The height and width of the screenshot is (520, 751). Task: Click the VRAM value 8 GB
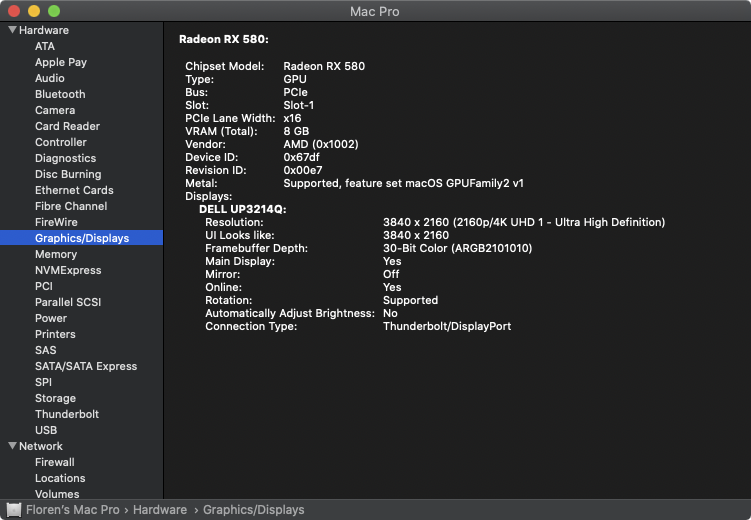296,131
